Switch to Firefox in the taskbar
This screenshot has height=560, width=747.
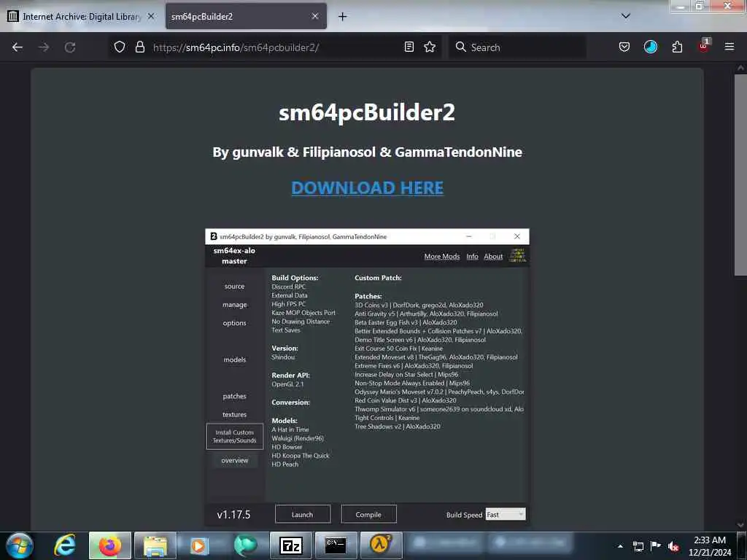[109, 545]
